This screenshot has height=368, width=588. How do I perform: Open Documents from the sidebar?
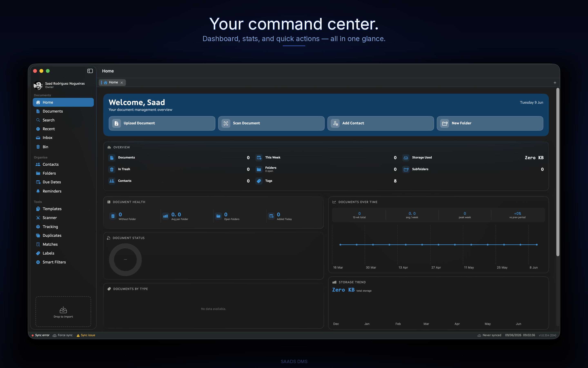point(63,111)
